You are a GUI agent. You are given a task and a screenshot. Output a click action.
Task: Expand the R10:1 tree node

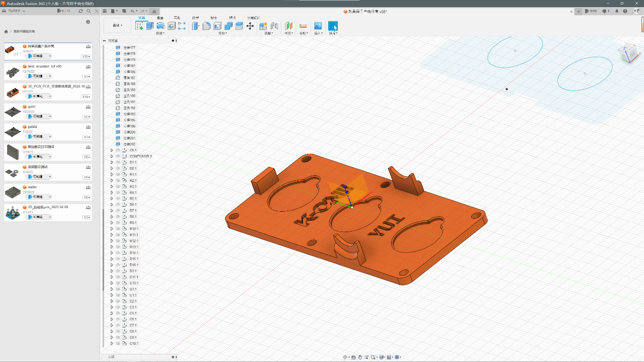[112, 229]
